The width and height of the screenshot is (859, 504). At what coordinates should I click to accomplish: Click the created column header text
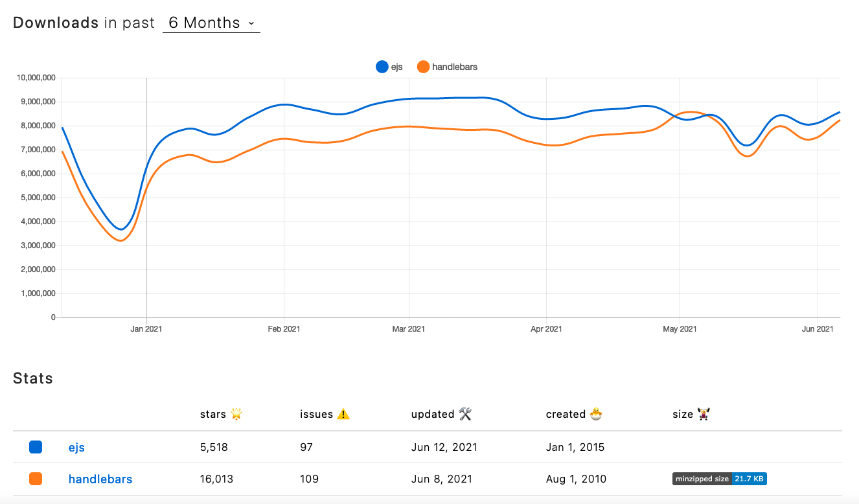pyautogui.click(x=566, y=414)
